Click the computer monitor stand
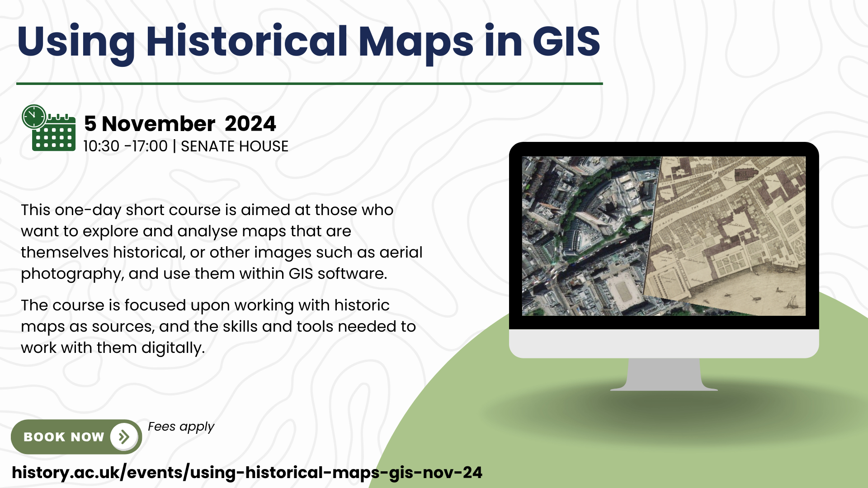Viewport: 868px width, 488px height. (664, 375)
